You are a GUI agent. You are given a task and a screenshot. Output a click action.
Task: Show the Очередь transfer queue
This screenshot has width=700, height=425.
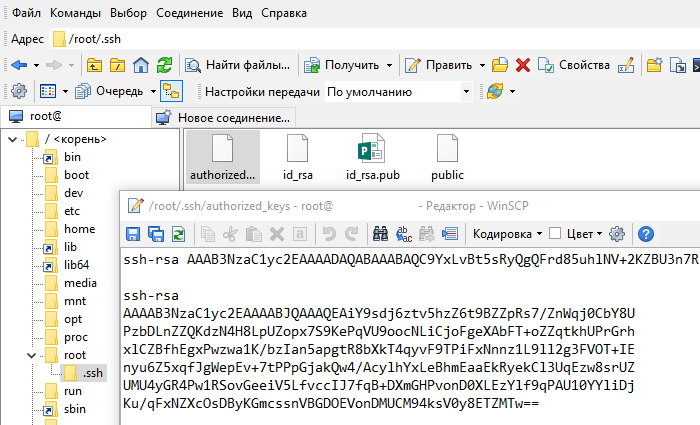click(109, 91)
